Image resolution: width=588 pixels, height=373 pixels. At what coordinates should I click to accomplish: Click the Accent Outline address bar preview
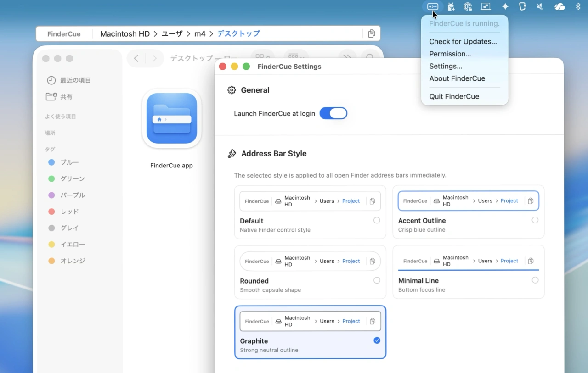click(x=469, y=201)
